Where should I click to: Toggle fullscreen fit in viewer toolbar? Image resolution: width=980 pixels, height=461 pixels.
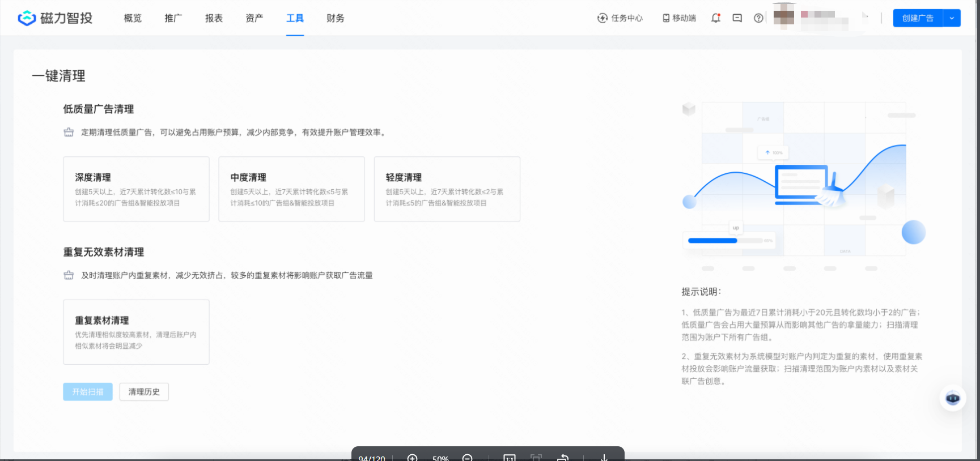tap(536, 458)
